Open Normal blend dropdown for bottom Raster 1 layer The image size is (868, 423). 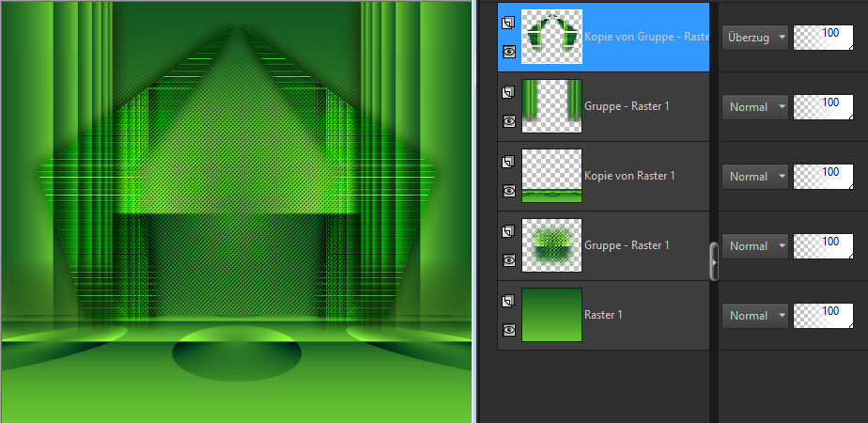755,316
